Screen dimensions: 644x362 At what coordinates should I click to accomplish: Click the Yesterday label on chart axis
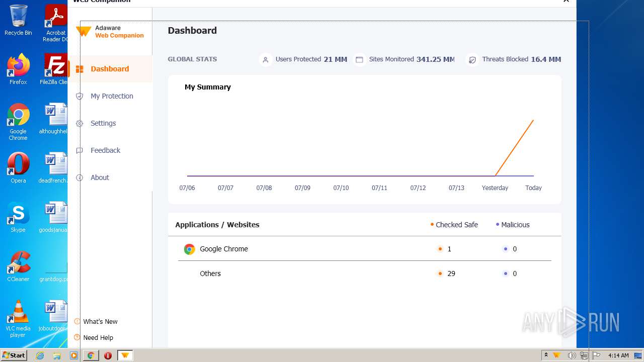pyautogui.click(x=495, y=188)
